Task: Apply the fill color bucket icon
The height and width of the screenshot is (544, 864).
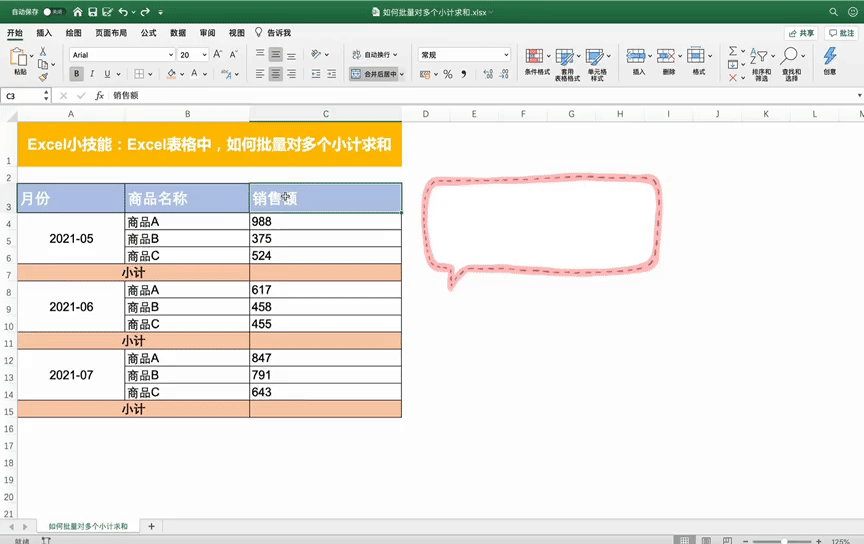Action: tap(171, 73)
